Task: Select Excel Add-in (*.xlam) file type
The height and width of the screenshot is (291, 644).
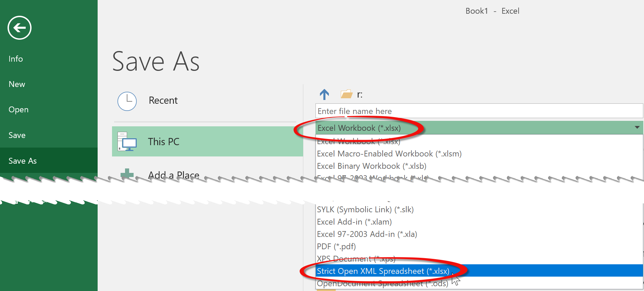Action: (354, 222)
